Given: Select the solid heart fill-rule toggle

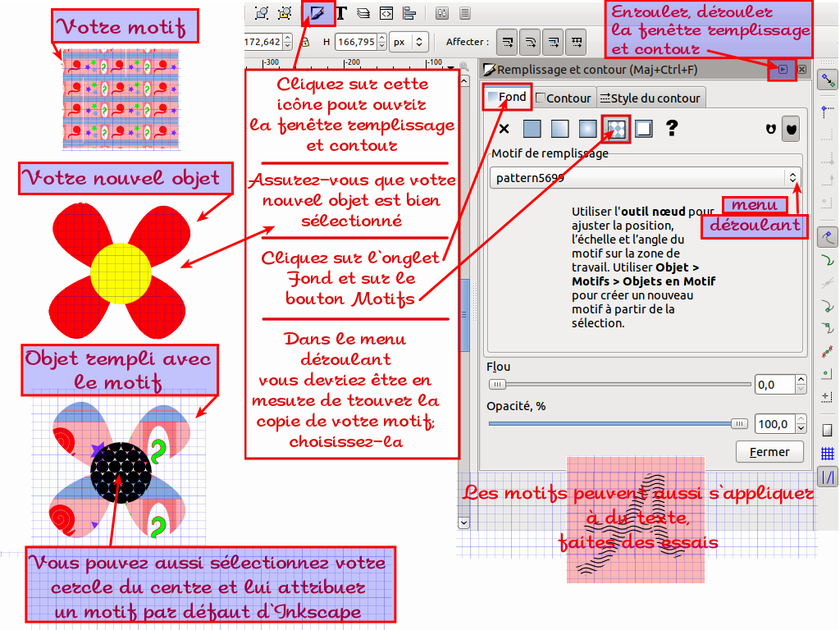Looking at the screenshot, I should (x=791, y=129).
